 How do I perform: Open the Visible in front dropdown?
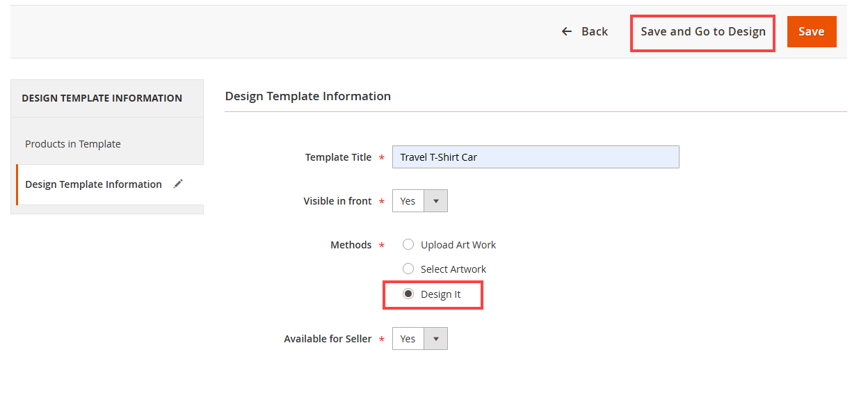point(408,201)
